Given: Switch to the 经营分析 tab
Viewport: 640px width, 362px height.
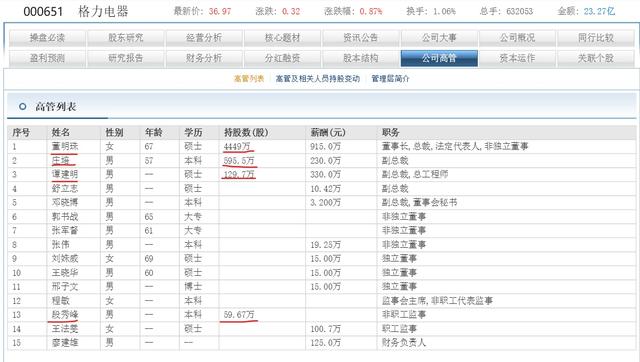Looking at the screenshot, I should [204, 38].
